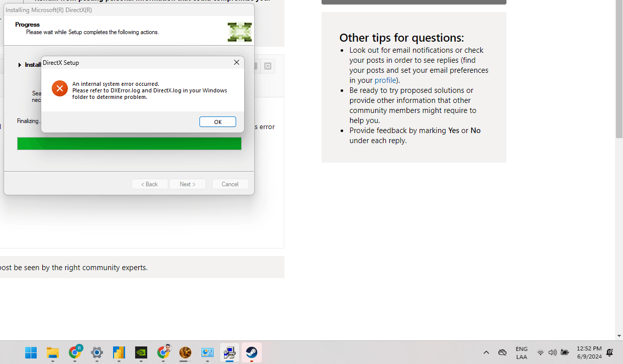Open the orange round game icon on the taskbar
The width and height of the screenshot is (623, 364).
click(185, 353)
